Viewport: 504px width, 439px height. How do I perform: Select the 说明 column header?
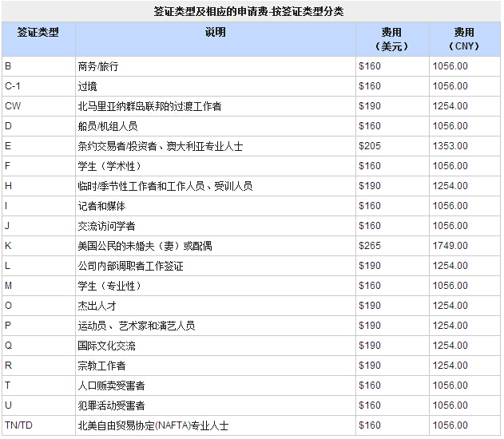pos(216,39)
